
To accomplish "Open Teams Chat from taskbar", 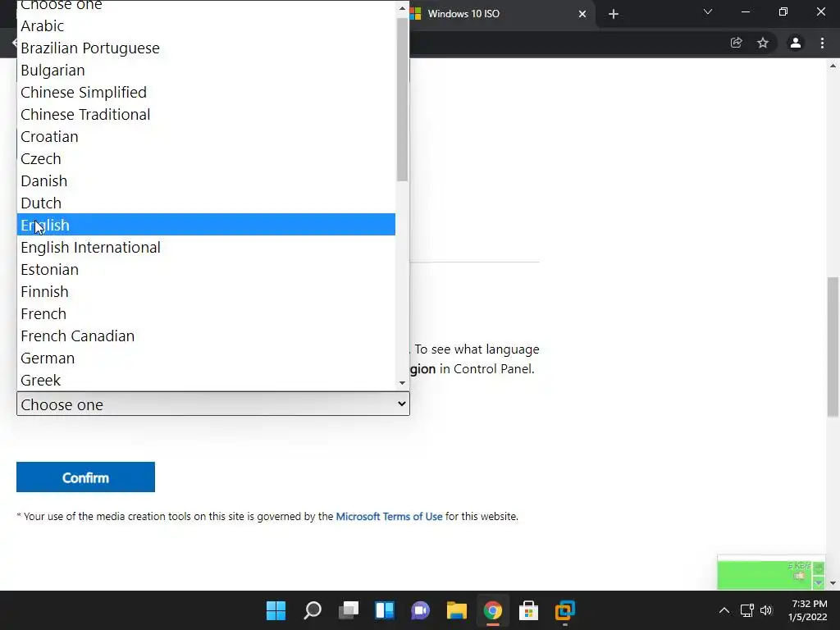I will (421, 610).
